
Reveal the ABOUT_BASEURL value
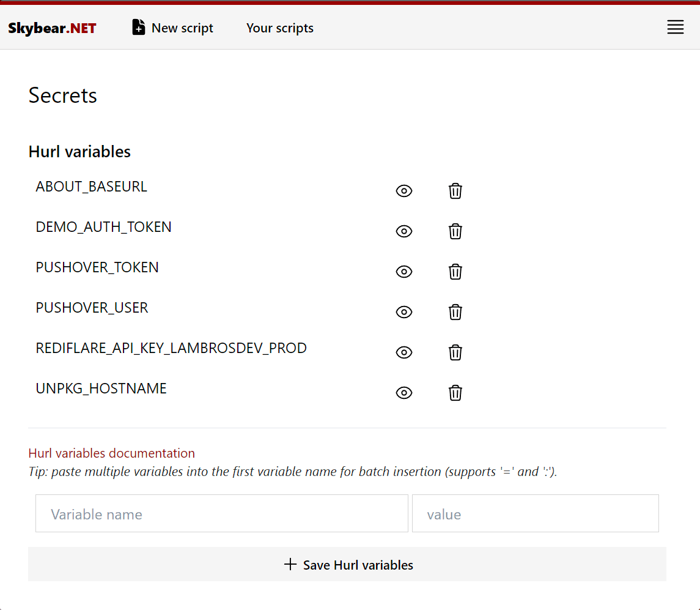pyautogui.click(x=404, y=191)
